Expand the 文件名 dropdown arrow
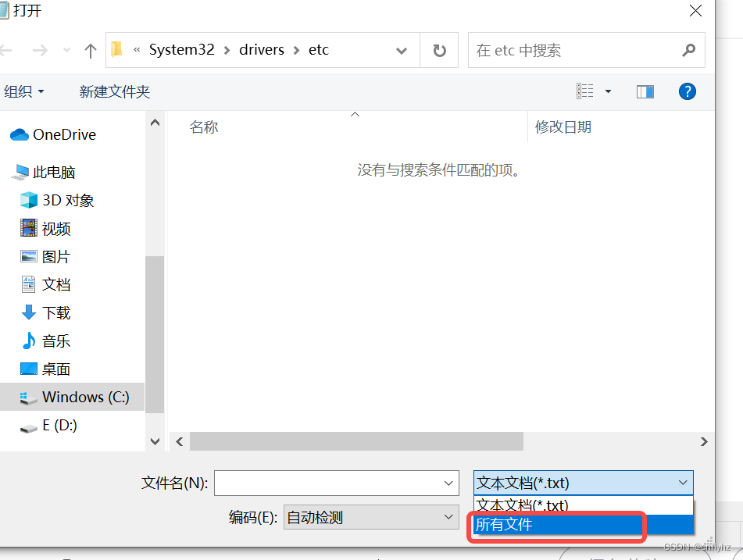This screenshot has width=743, height=560. tap(448, 483)
